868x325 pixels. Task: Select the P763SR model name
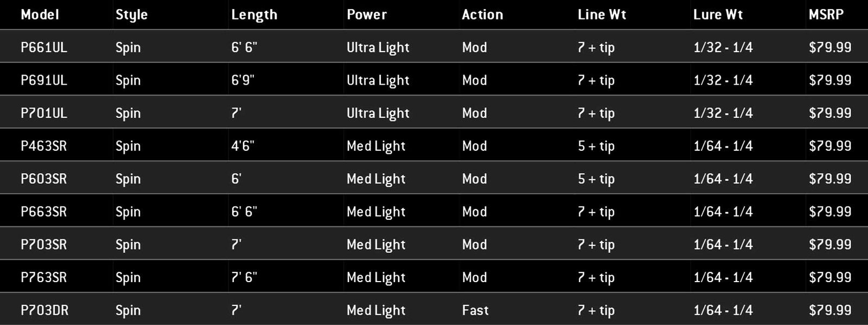[44, 277]
